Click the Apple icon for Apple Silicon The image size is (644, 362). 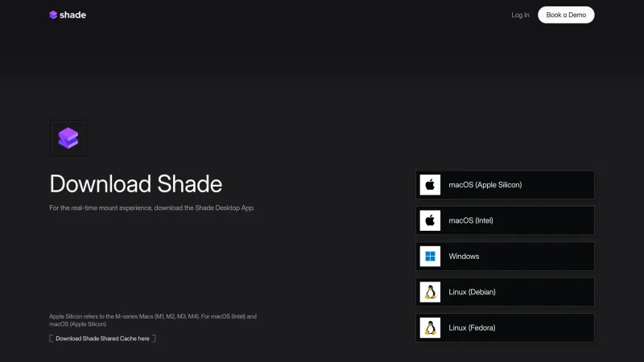click(430, 185)
